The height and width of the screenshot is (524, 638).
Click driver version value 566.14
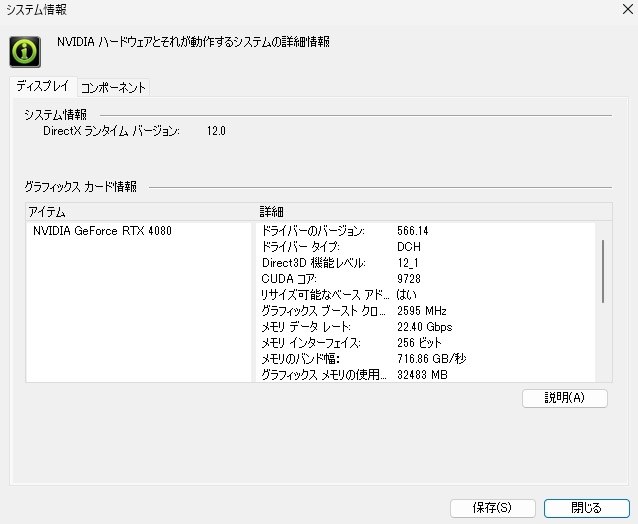click(413, 231)
